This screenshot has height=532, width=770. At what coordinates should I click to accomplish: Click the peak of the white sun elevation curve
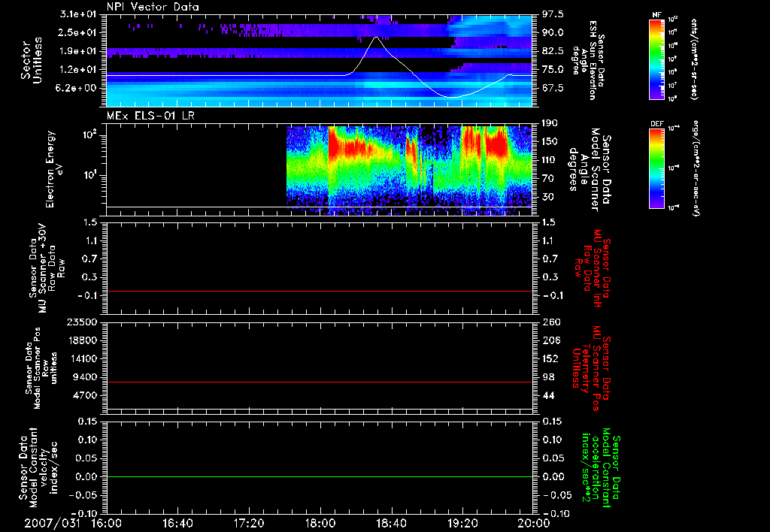coord(377,37)
